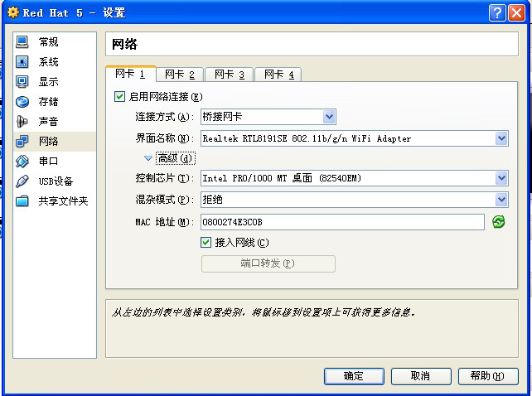Select 常规 text in the category list
The image size is (532, 396).
[x=49, y=42]
